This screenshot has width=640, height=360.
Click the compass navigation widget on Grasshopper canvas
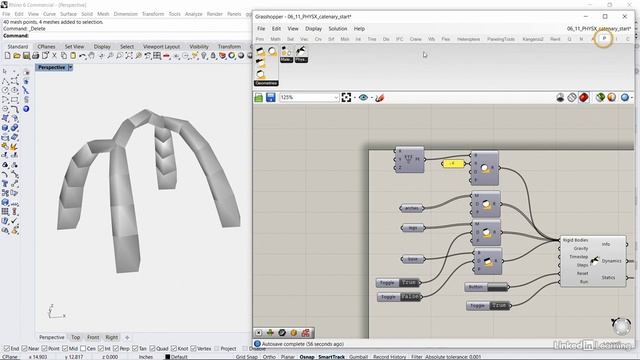tap(621, 326)
